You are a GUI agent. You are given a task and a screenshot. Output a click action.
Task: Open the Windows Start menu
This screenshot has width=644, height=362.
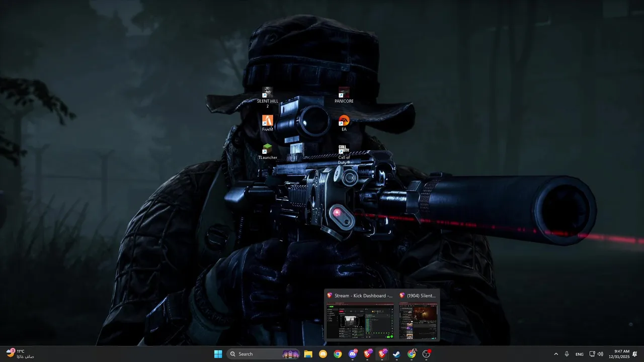tap(218, 354)
